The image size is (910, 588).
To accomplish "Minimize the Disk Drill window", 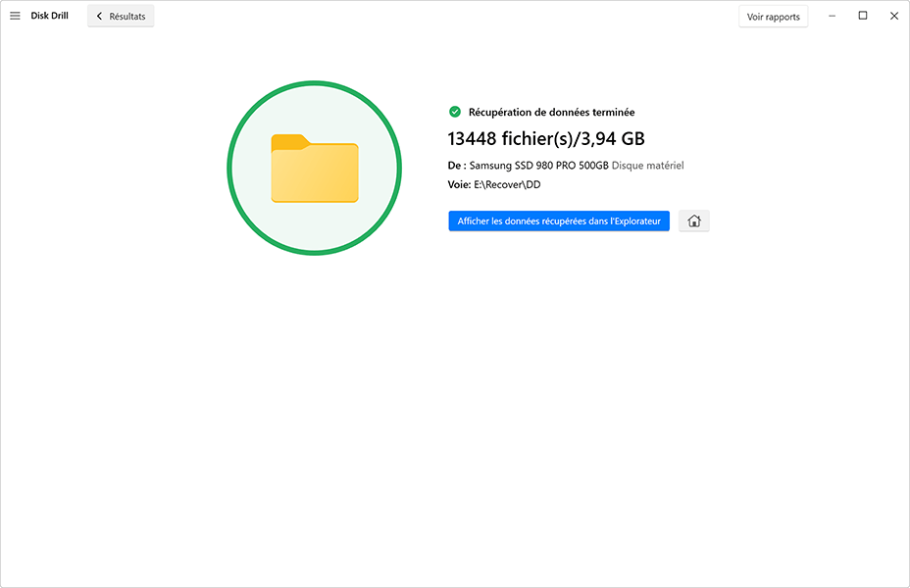I will [832, 16].
